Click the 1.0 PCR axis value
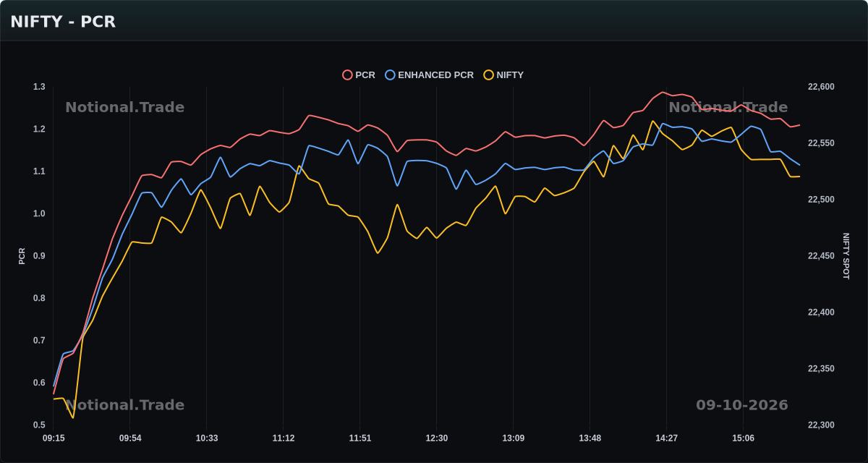868x463 pixels. coord(39,214)
